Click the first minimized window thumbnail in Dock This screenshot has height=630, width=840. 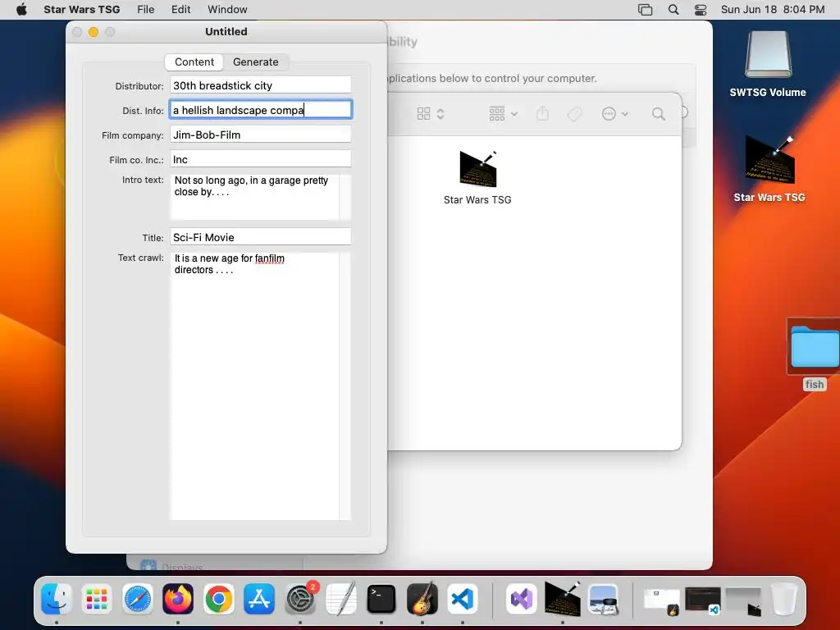click(662, 601)
